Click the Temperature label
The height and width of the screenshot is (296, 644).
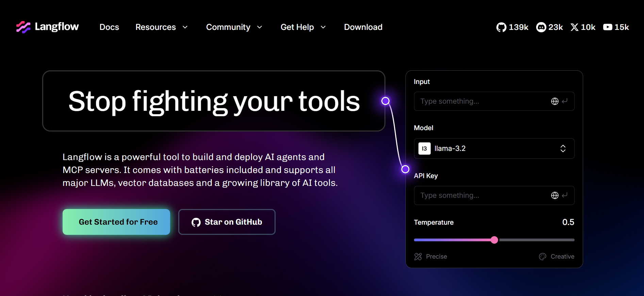pyautogui.click(x=434, y=222)
